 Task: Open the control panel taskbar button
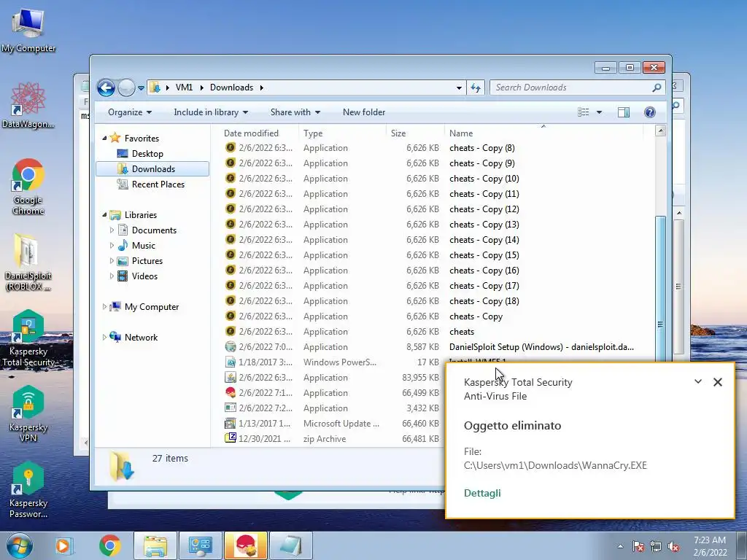pyautogui.click(x=200, y=545)
